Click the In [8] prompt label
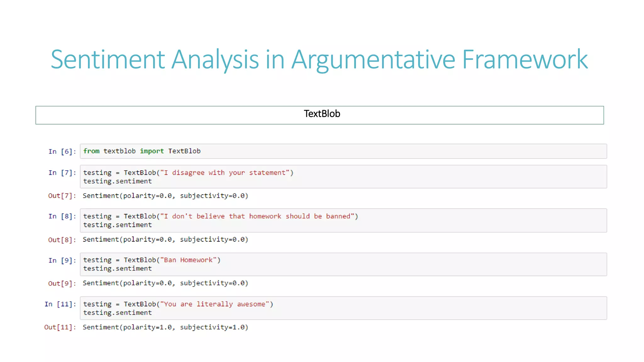Image resolution: width=644 pixels, height=362 pixels. click(62, 216)
